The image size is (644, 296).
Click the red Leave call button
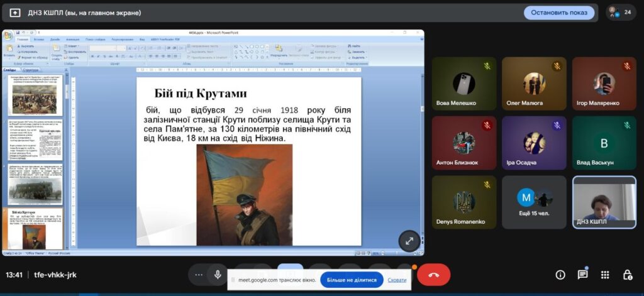[x=433, y=275]
